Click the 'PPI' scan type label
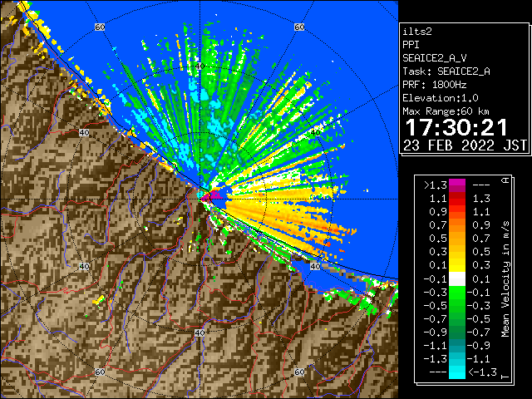532x399 pixels. coord(411,45)
